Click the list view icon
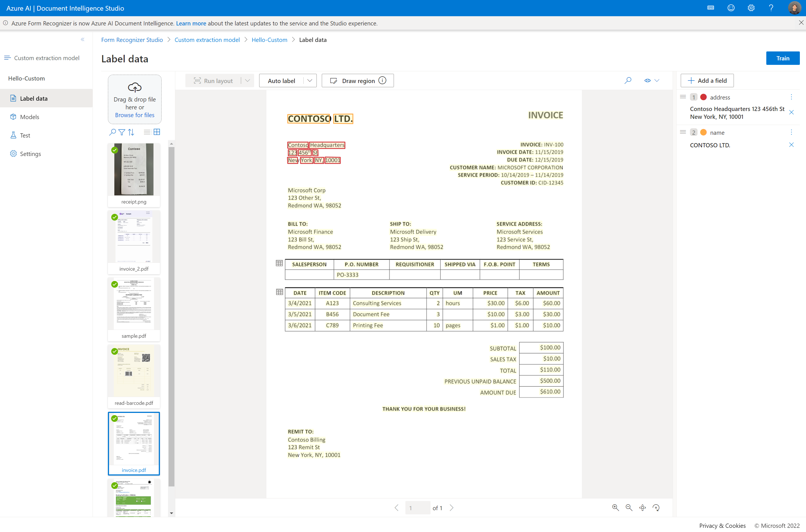The height and width of the screenshot is (532, 806). pyautogui.click(x=146, y=132)
